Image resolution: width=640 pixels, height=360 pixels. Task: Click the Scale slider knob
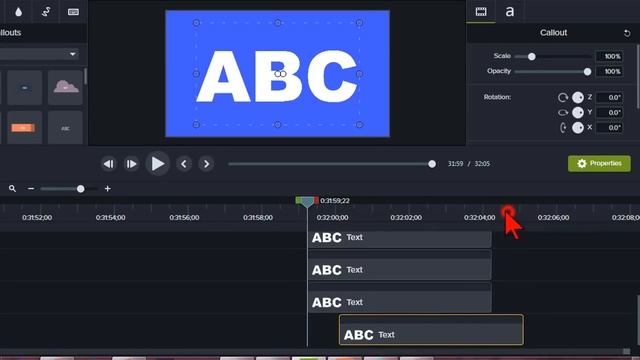(x=531, y=57)
